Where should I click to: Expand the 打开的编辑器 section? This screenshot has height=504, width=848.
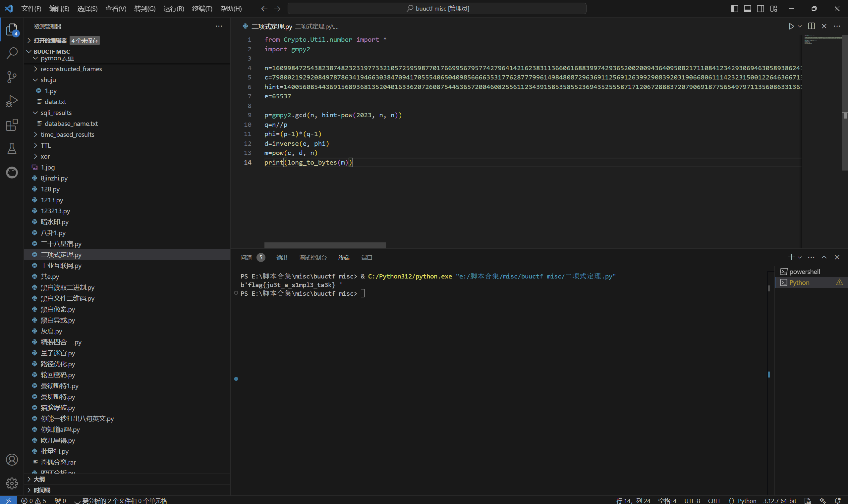[127, 40]
